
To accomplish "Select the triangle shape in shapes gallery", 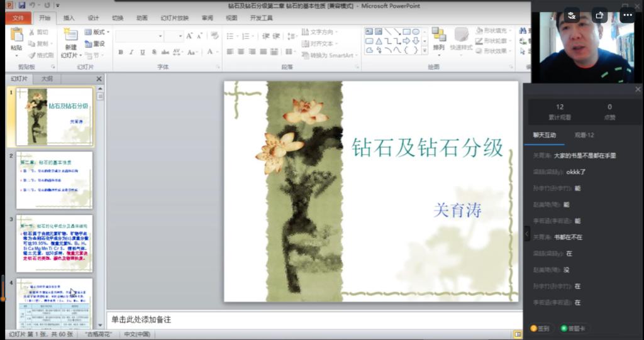I will coord(379,41).
